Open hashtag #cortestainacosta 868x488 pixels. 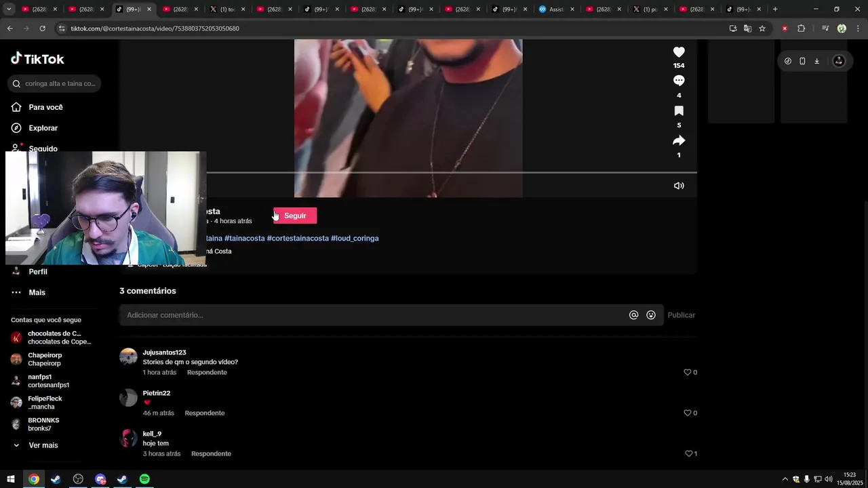click(298, 239)
